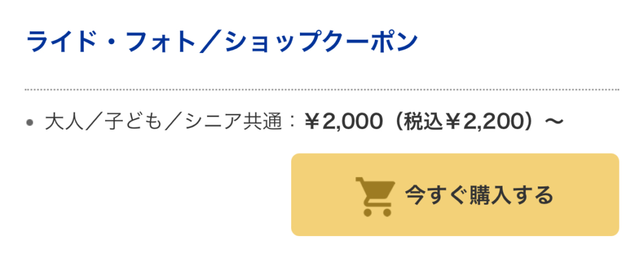
Task: Click ショップクーポン in the blue title
Action: point(321,43)
